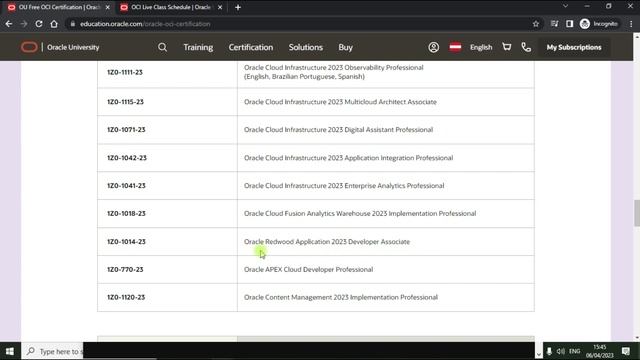Click exam code 1Z0-1111-23
The height and width of the screenshot is (360, 640).
(125, 72)
